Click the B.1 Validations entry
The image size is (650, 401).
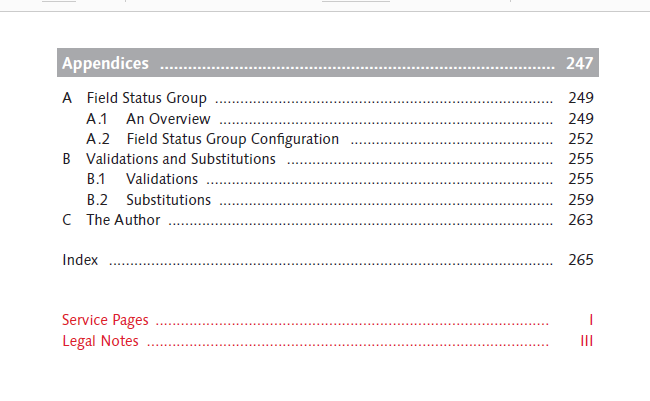[x=142, y=179]
